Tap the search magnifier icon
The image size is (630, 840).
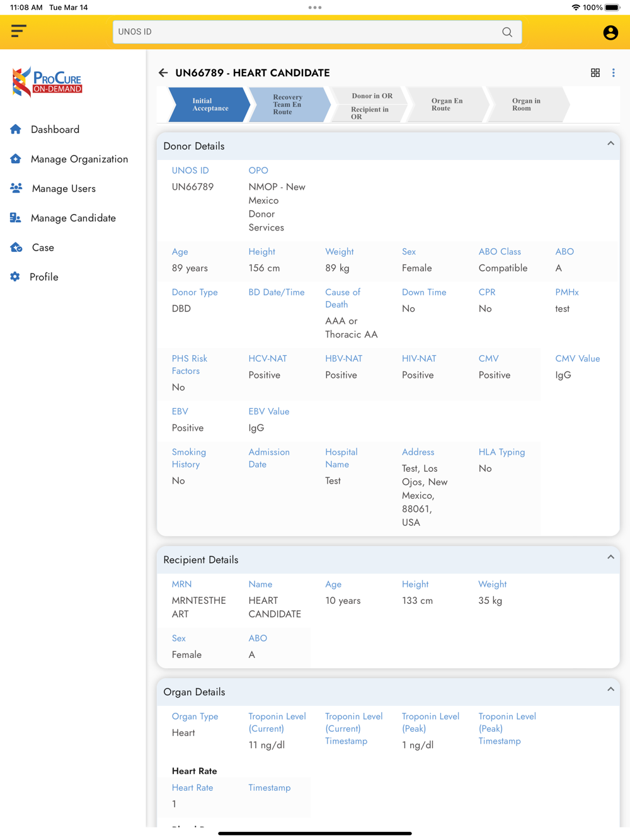507,32
